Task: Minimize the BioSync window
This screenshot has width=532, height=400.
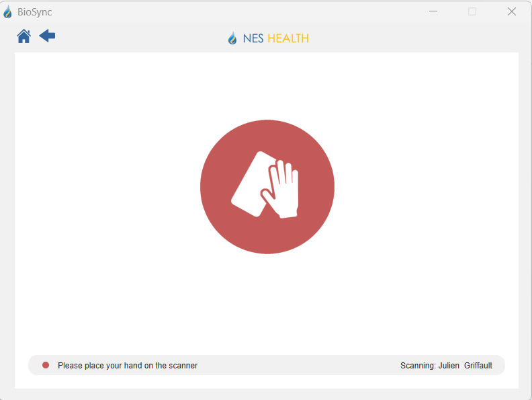Action: pyautogui.click(x=433, y=11)
